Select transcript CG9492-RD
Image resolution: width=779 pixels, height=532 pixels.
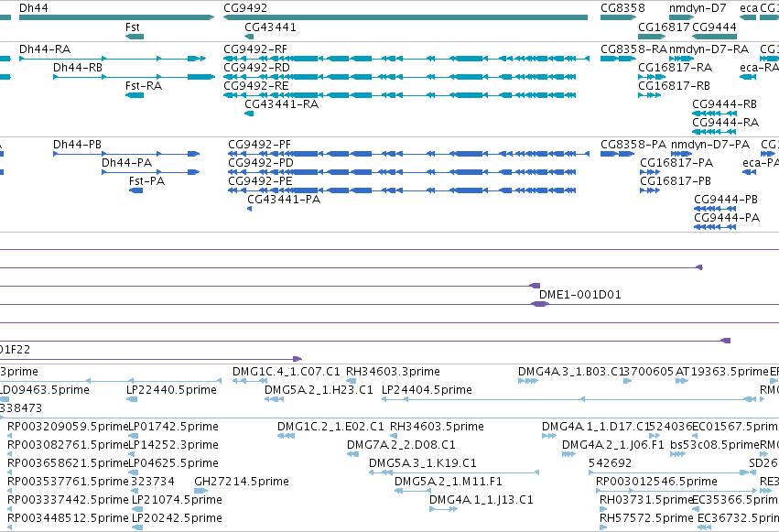tap(400, 77)
